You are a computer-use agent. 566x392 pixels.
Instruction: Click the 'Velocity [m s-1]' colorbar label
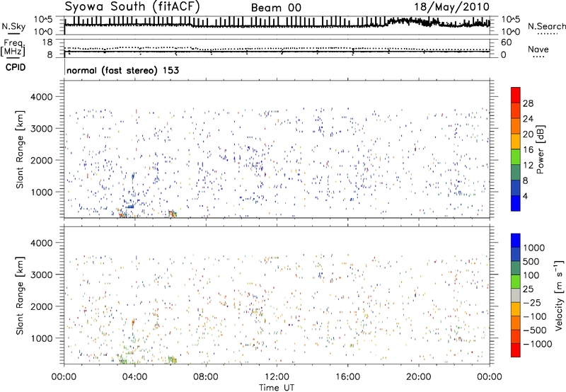[x=559, y=295]
